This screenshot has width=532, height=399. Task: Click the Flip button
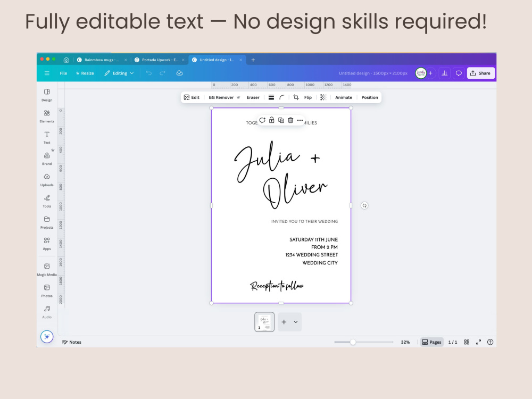click(307, 97)
